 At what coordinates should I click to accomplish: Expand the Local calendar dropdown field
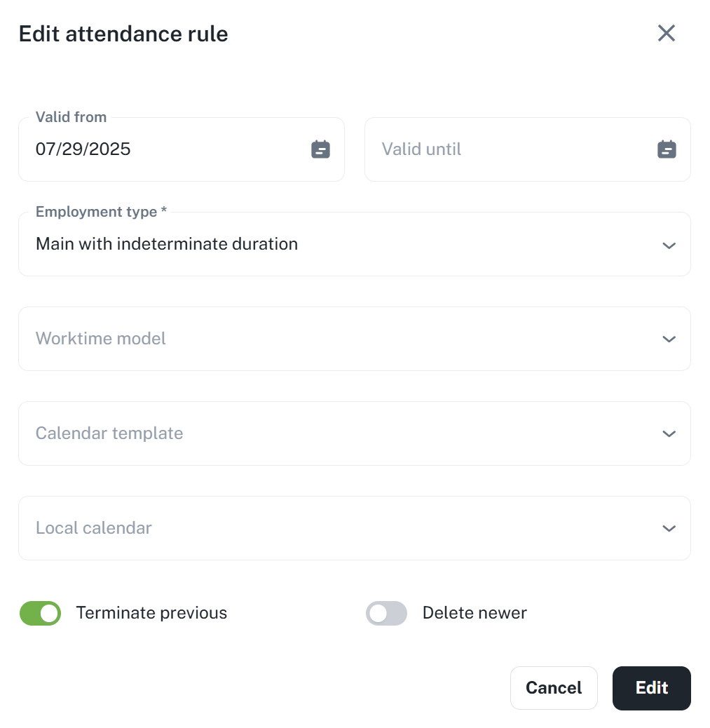pos(336,528)
